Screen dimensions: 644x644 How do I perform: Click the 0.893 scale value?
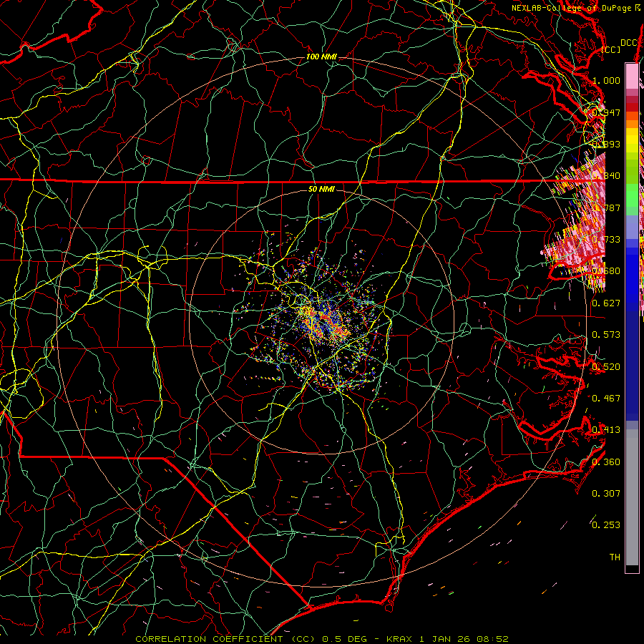click(x=606, y=144)
